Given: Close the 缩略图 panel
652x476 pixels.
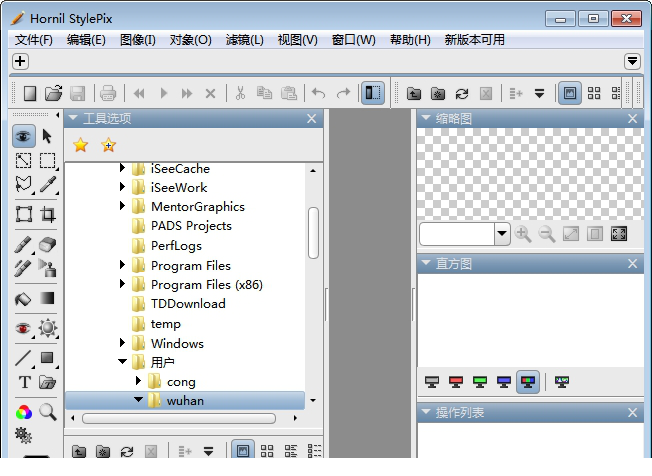Looking at the screenshot, I should pyautogui.click(x=632, y=119).
